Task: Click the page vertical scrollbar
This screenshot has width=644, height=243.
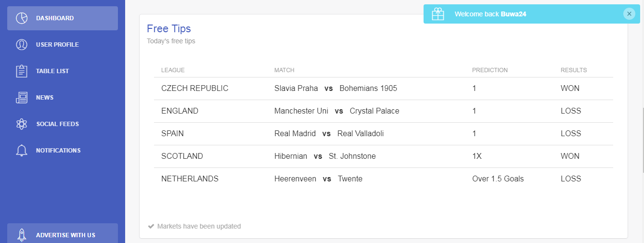Action: tap(642, 141)
